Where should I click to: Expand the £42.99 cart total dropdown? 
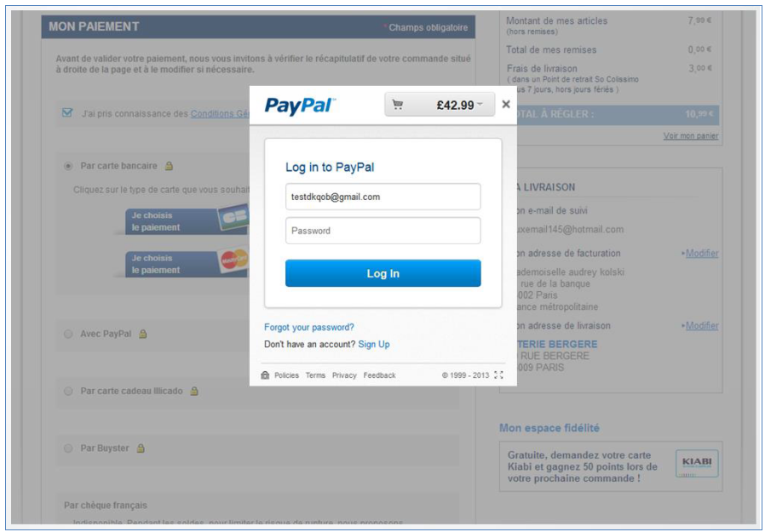tap(440, 105)
